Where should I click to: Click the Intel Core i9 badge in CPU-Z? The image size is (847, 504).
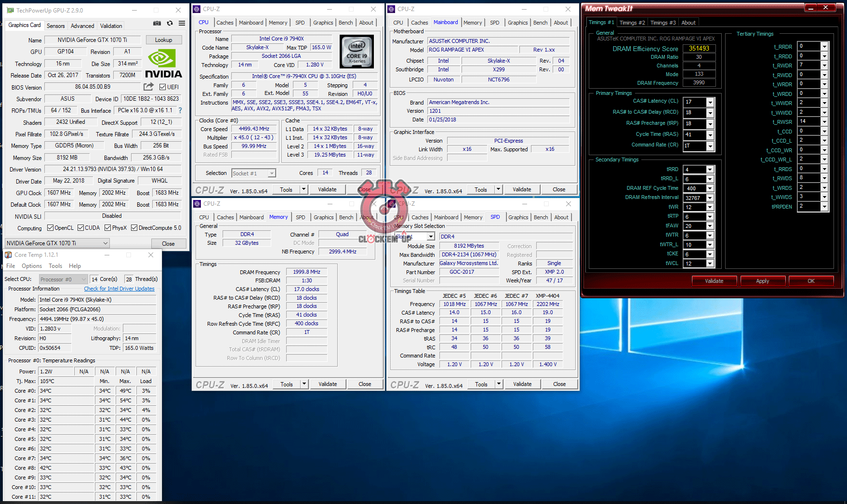tap(357, 52)
